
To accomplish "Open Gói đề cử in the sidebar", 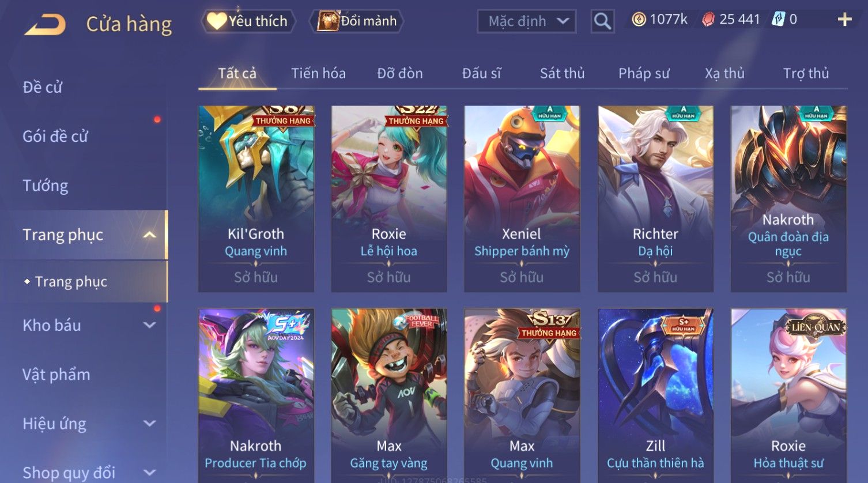I will (55, 137).
